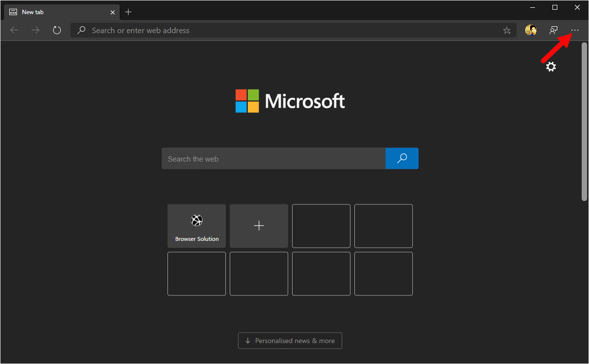
Task: Focus the address bar
Action: (294, 30)
